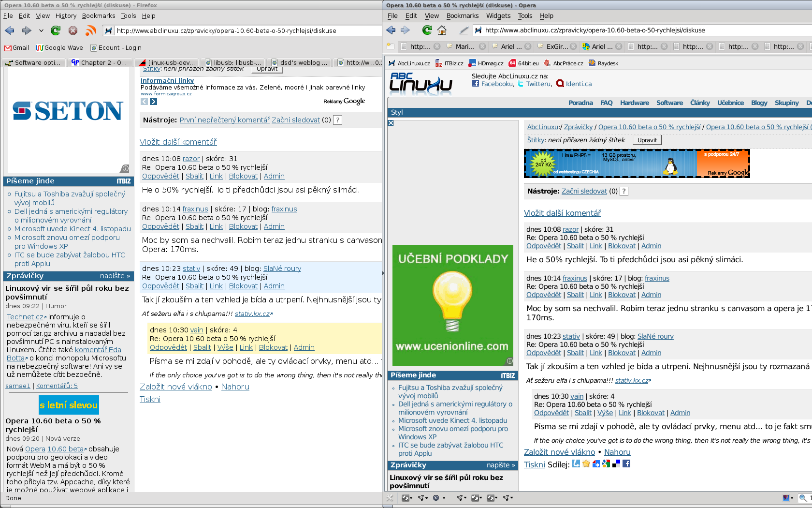
Task: Click the Opera status bar wrench icon
Action: 391,497
